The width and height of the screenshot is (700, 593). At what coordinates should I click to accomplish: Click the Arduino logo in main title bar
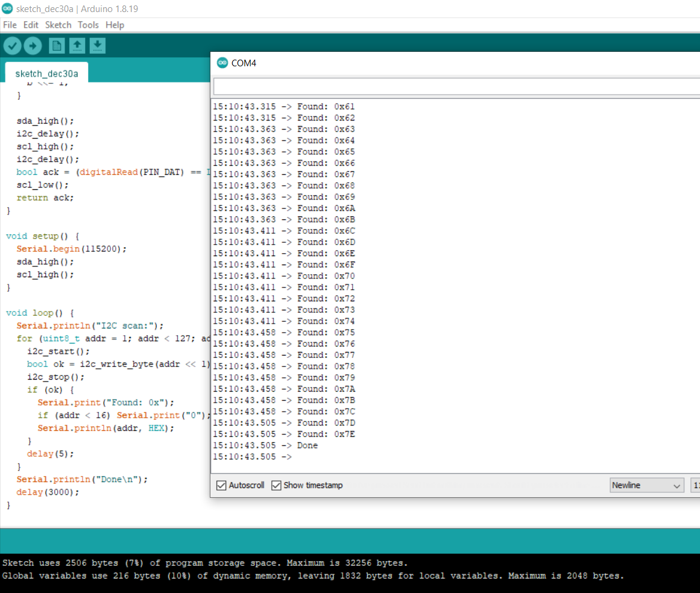[x=7, y=8]
